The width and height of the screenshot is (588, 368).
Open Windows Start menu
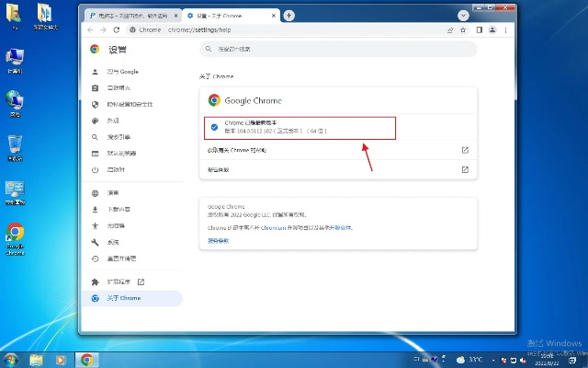[x=11, y=359]
